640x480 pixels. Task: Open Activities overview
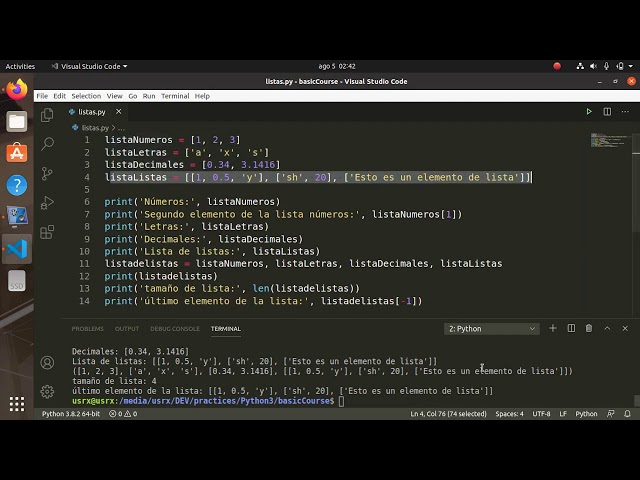tap(20, 66)
